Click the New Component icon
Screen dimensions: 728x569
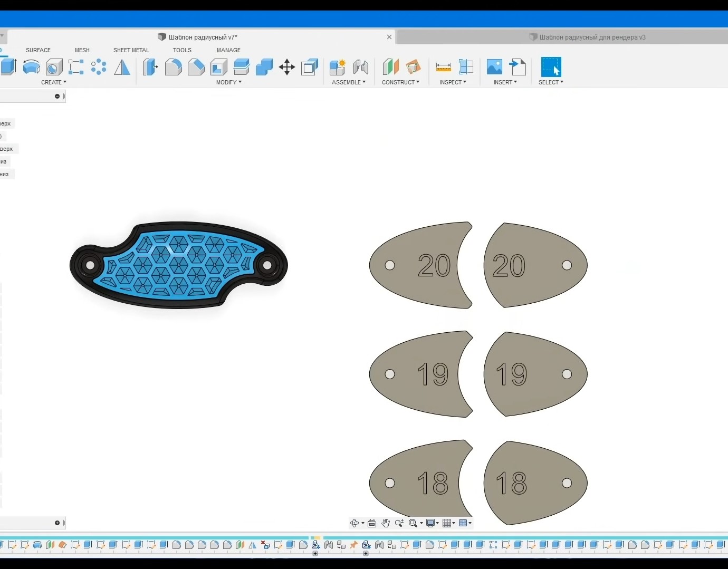point(338,67)
